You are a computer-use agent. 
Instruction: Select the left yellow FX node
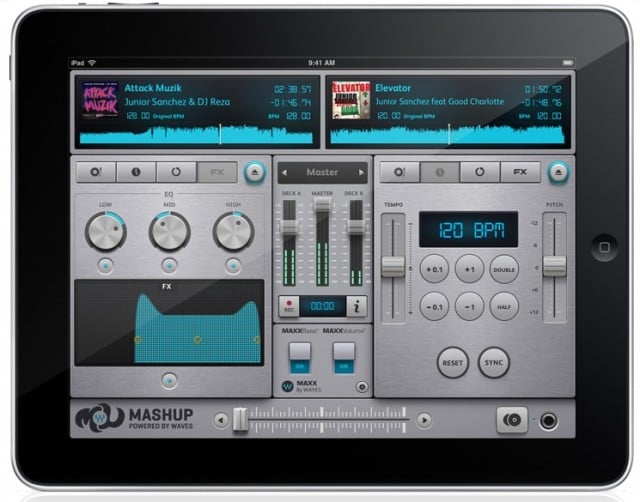(138, 340)
